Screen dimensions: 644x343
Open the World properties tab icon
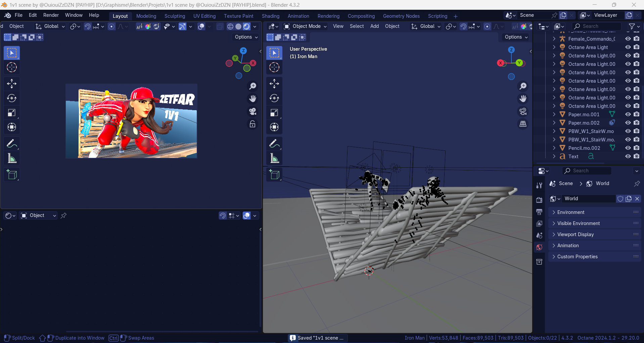pyautogui.click(x=539, y=247)
